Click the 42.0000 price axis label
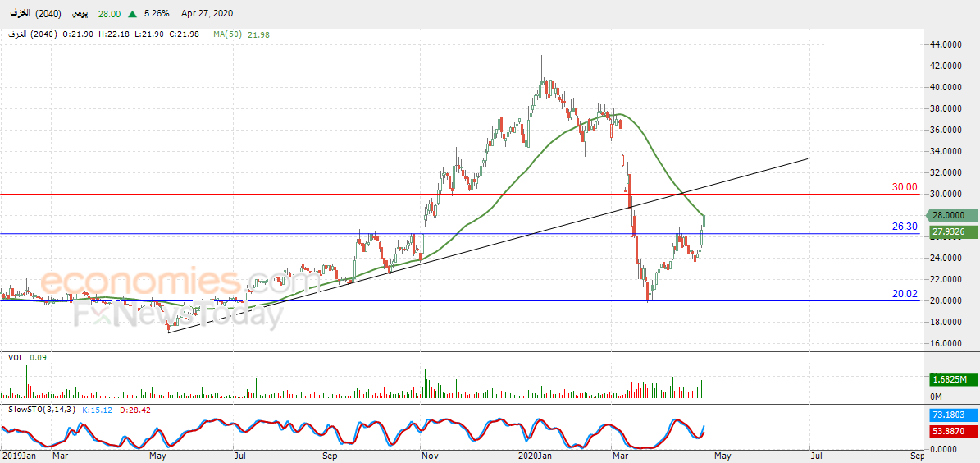The width and height of the screenshot is (980, 463). pyautogui.click(x=944, y=66)
